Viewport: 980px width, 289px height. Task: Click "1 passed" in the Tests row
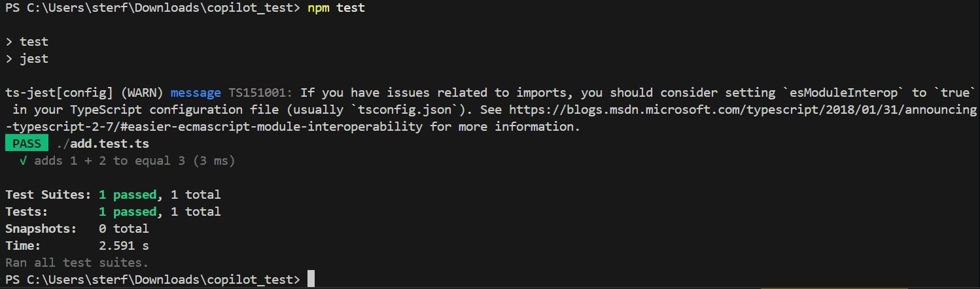[x=128, y=211]
